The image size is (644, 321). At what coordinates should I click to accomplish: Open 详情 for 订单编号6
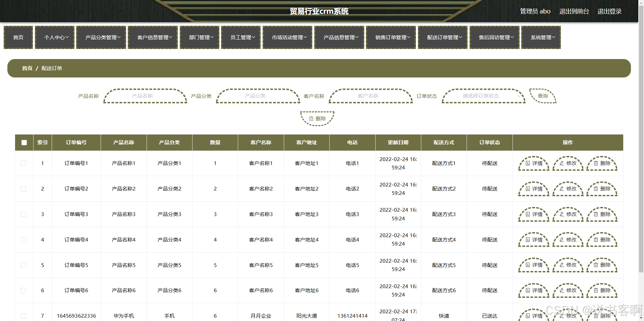pyautogui.click(x=534, y=290)
